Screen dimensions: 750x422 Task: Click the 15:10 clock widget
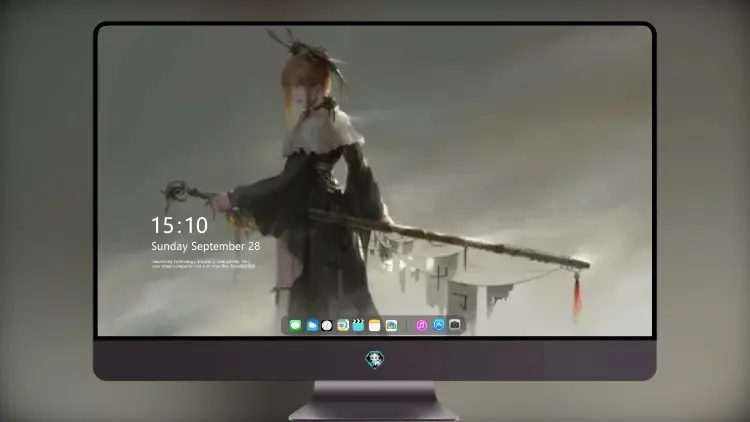180,225
